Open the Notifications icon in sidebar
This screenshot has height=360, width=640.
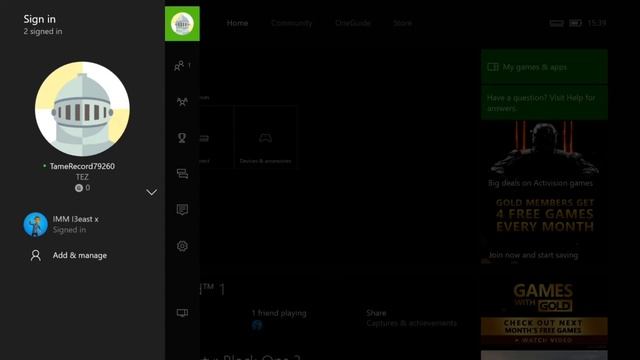[x=182, y=210]
